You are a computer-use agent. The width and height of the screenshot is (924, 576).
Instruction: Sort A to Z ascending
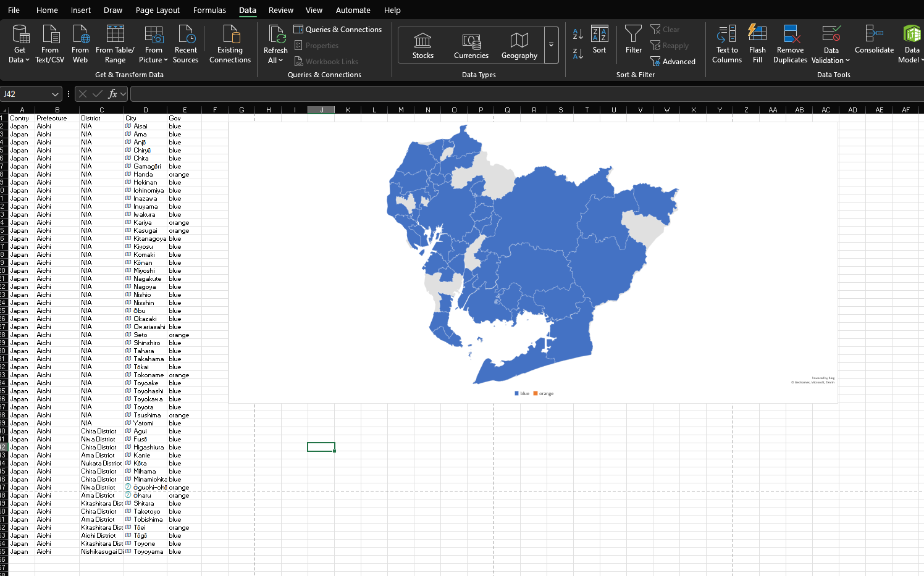pyautogui.click(x=578, y=34)
